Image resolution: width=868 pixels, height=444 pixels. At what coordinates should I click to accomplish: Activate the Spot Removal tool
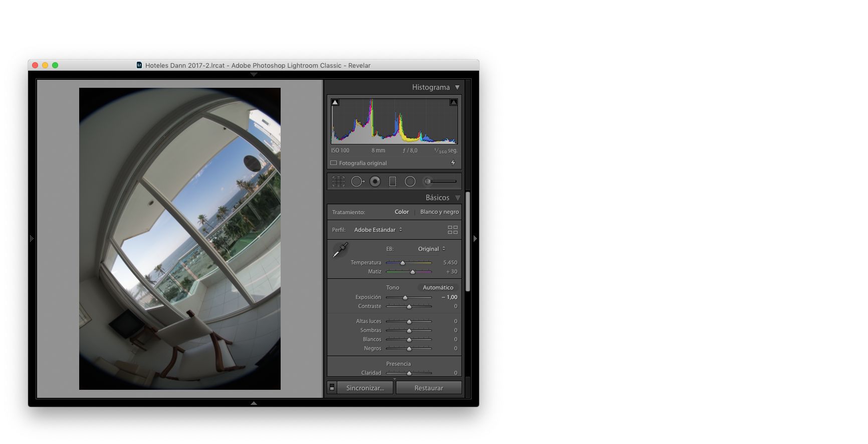pyautogui.click(x=357, y=182)
